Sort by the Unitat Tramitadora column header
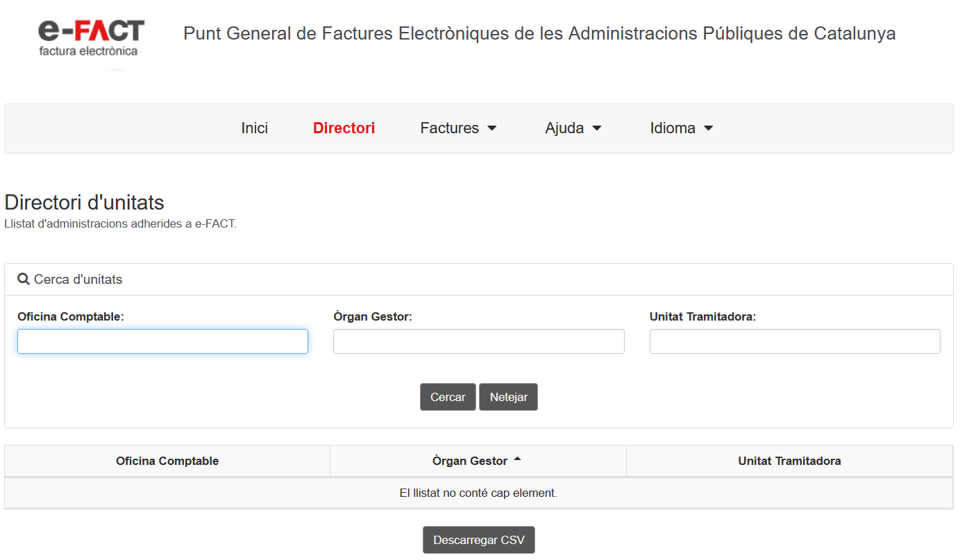This screenshot has height=560, width=960. [x=789, y=461]
